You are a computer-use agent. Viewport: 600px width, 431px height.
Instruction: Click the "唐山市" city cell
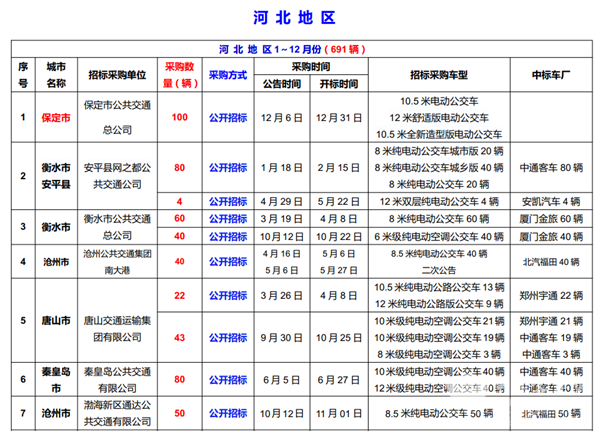(x=54, y=321)
